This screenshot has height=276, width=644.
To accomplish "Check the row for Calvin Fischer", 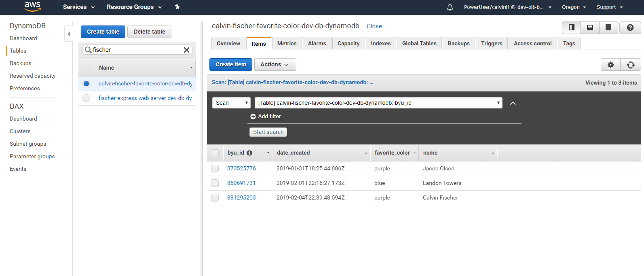I will point(215,197).
